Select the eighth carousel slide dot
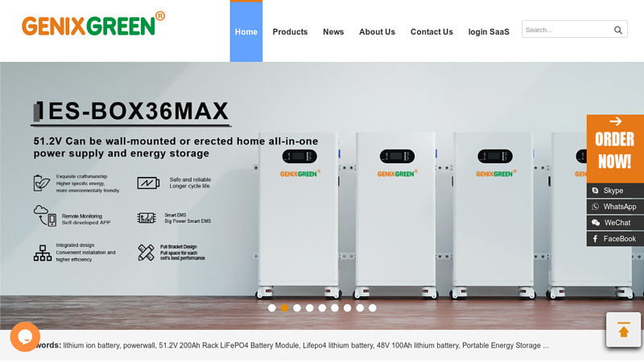644x362 pixels. (x=360, y=308)
